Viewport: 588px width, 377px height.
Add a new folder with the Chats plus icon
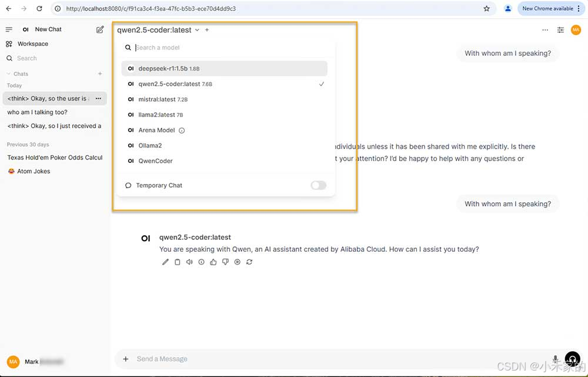click(100, 74)
